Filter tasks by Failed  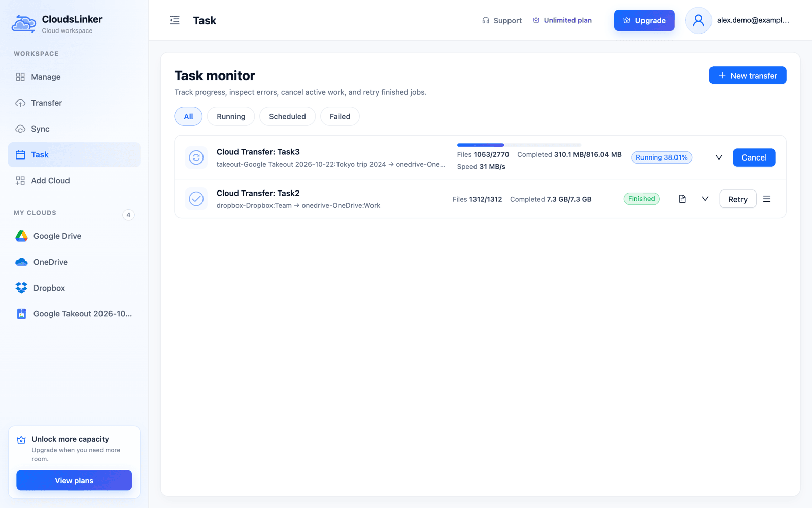click(x=340, y=116)
